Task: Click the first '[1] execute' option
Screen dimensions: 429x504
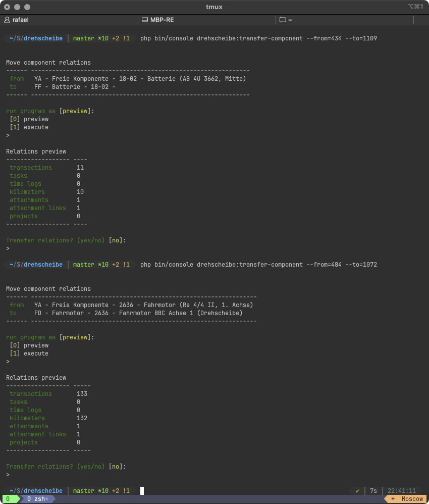Action: 29,127
